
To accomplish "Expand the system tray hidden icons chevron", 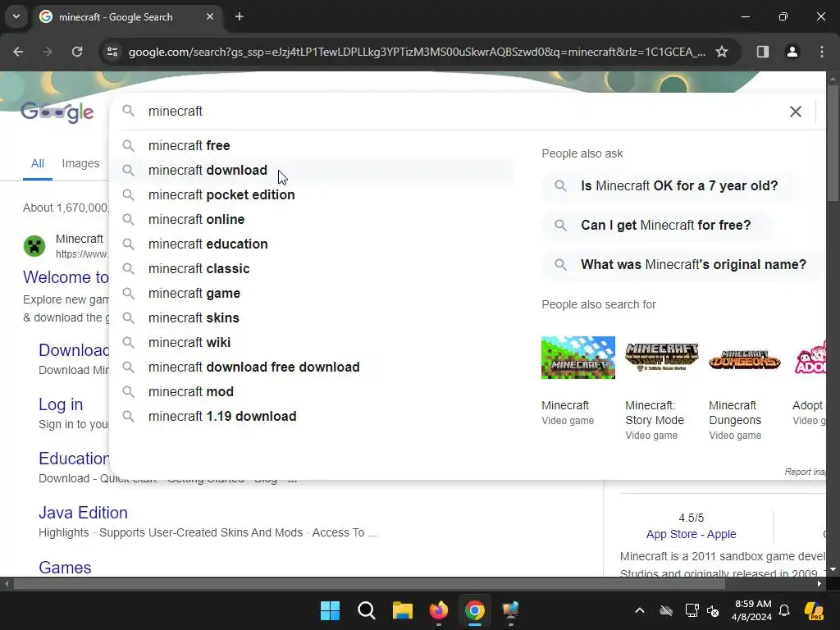I will (640, 610).
